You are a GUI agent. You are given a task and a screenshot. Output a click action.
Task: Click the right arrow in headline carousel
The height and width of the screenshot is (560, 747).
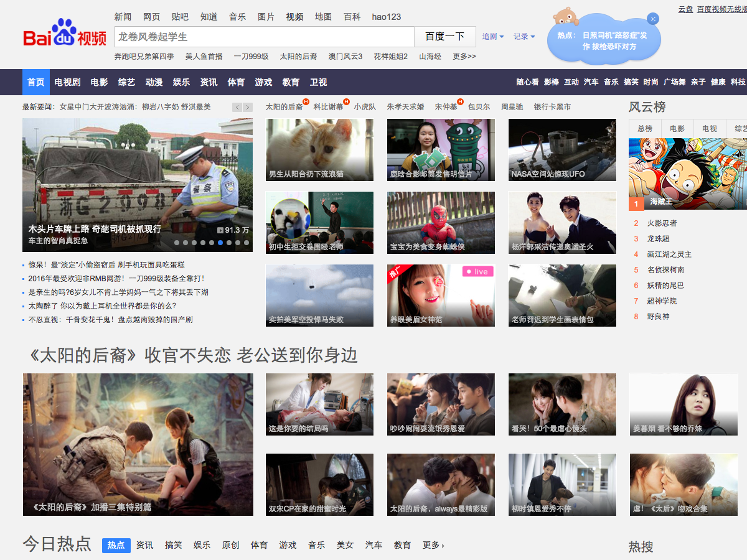(248, 106)
